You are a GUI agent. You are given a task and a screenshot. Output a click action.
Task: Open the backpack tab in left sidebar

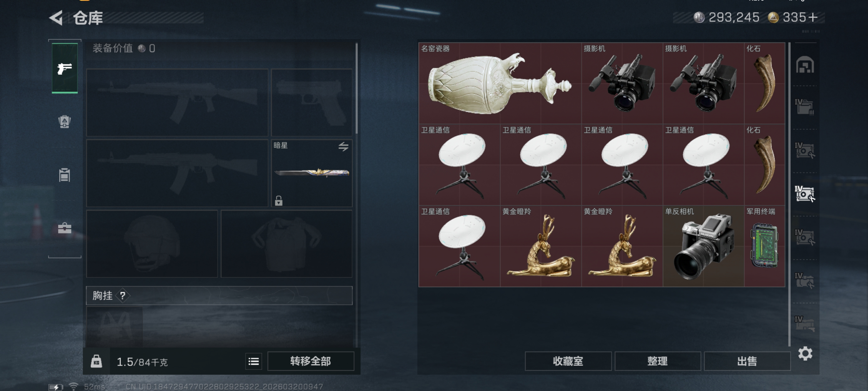(x=64, y=122)
